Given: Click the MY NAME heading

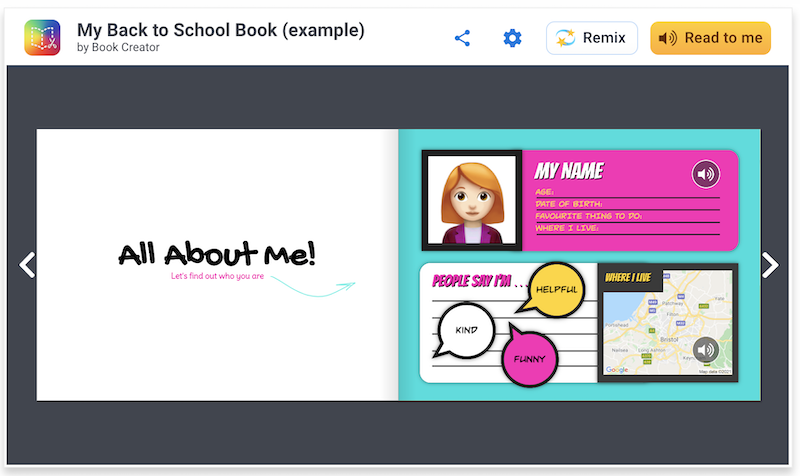Looking at the screenshot, I should [569, 171].
